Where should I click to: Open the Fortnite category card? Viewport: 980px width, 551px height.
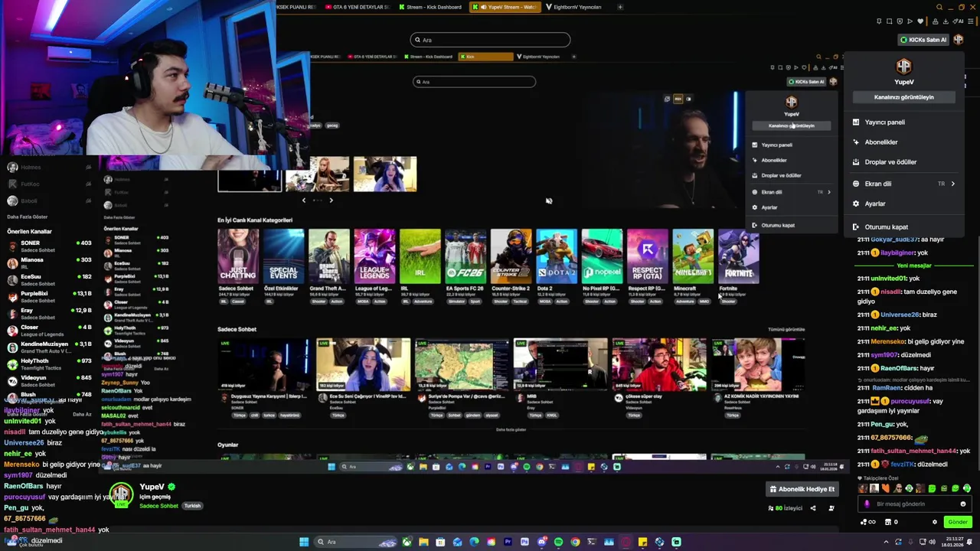coord(738,256)
